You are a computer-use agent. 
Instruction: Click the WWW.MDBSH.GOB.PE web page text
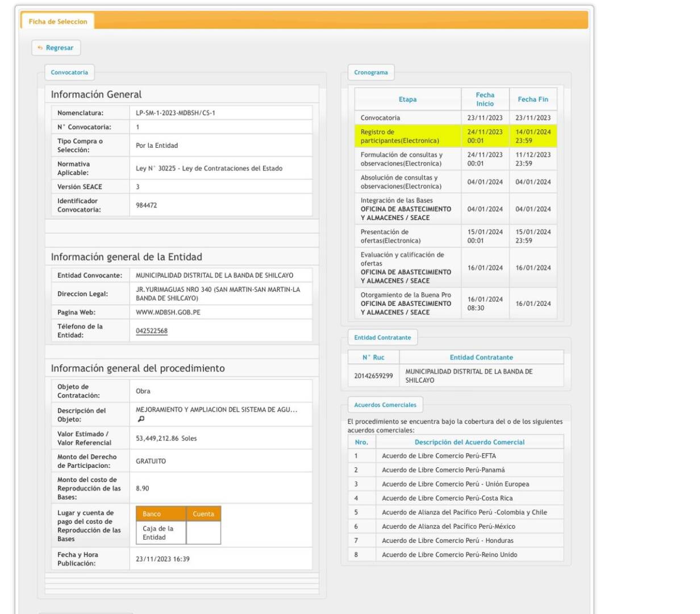tap(168, 312)
